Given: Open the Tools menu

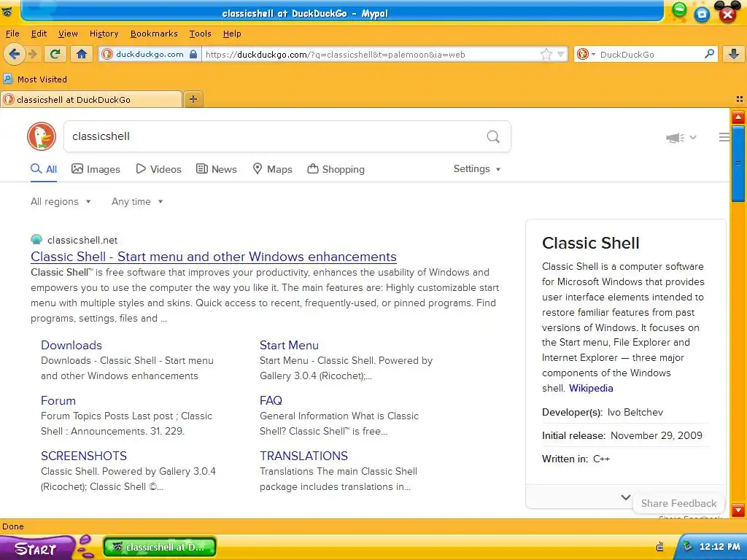Looking at the screenshot, I should 200,34.
